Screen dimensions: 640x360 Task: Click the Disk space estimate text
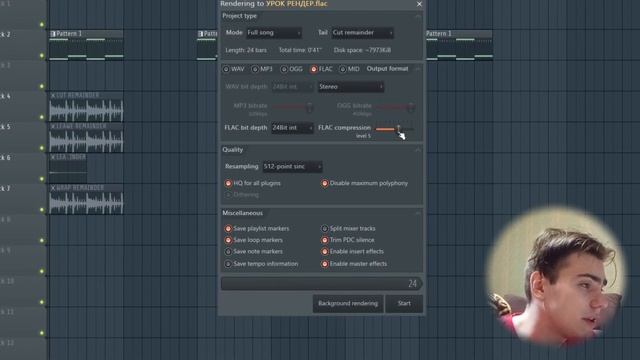[x=362, y=50]
